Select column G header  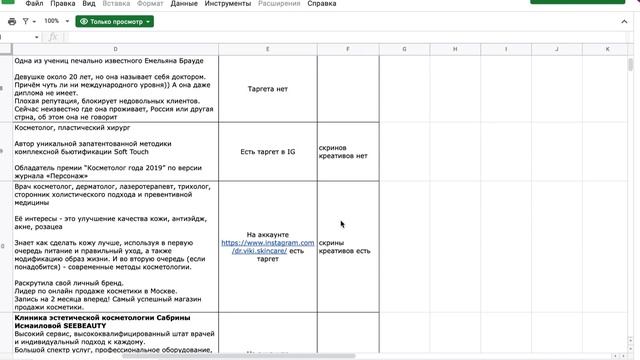tap(404, 49)
